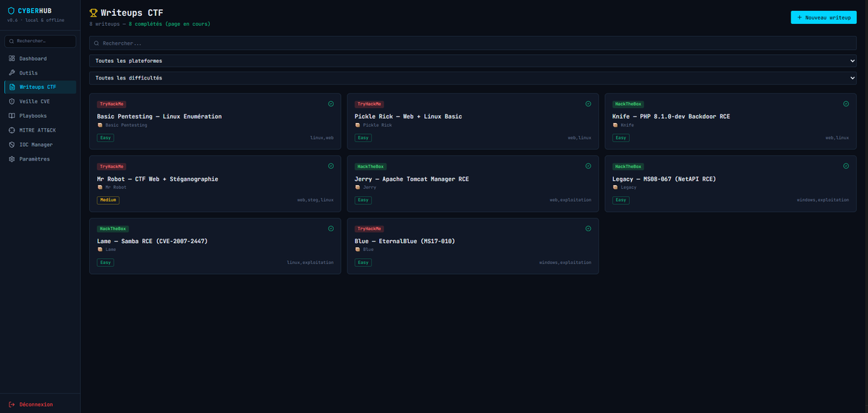Click Medium difficulty badge on Mr Robot card

(x=108, y=200)
